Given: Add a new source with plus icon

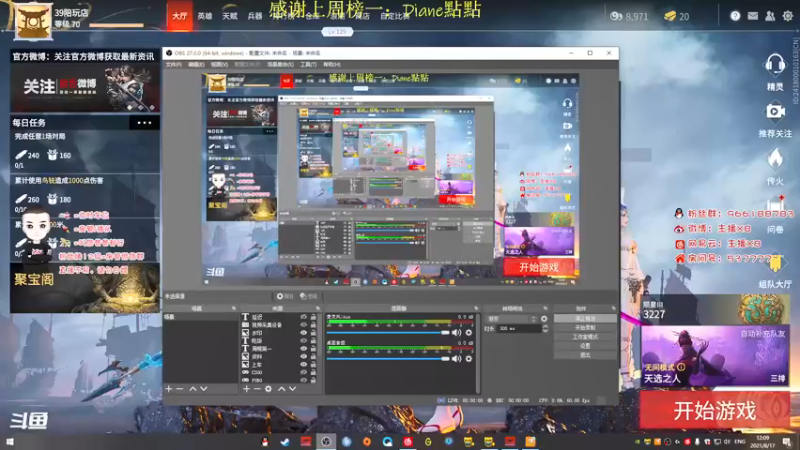Looking at the screenshot, I should pos(246,389).
